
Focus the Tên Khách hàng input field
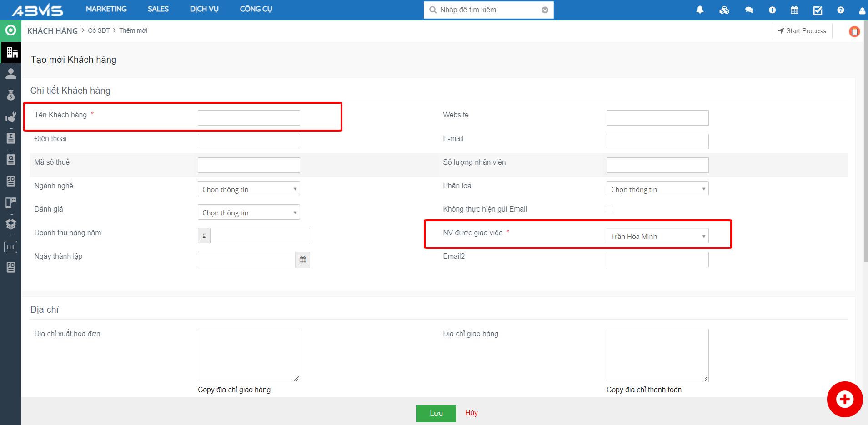tap(248, 118)
